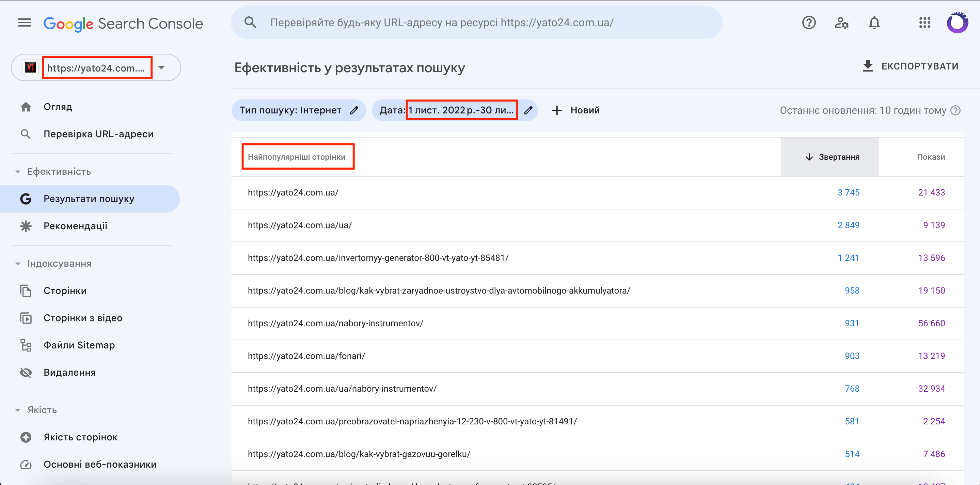Click the Новий filter button
Viewport: 980px width, 485px height.
[x=575, y=110]
